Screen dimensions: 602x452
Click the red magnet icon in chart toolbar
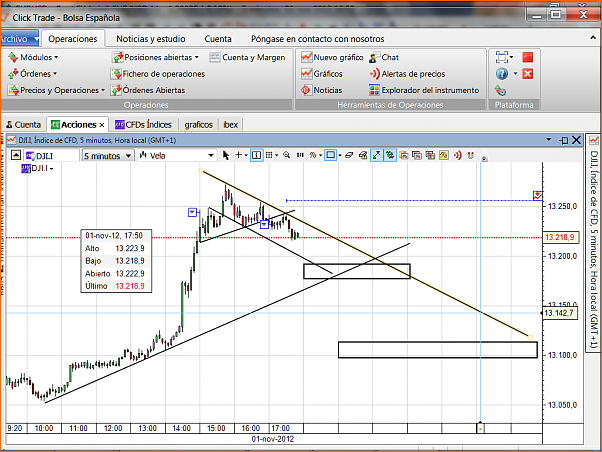click(471, 155)
